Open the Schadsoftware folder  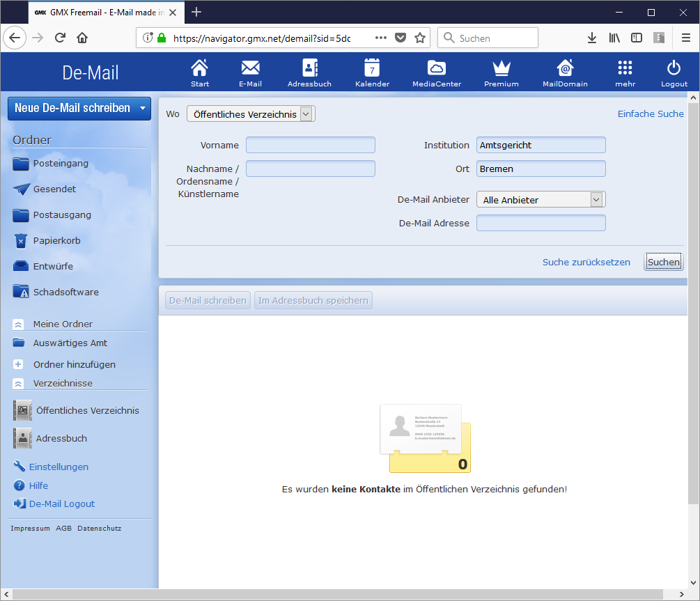click(x=21, y=292)
